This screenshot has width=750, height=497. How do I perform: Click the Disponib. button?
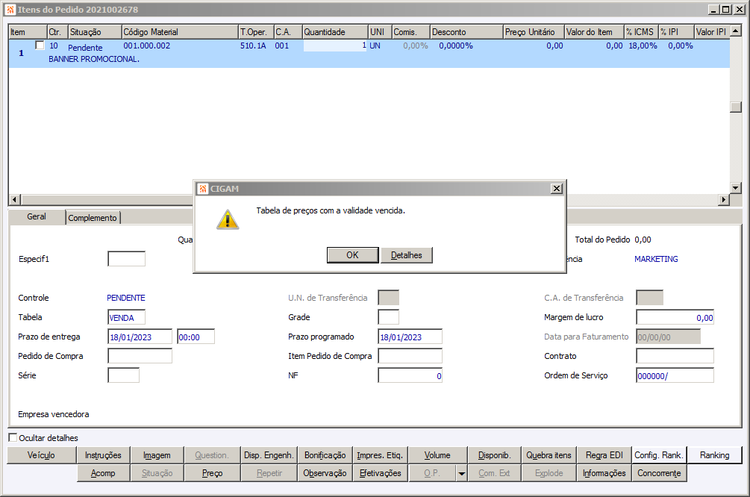[494, 455]
